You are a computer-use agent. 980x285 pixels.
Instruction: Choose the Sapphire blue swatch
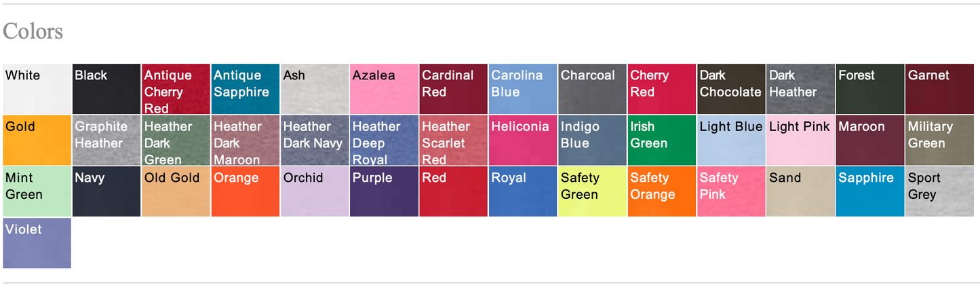870,192
